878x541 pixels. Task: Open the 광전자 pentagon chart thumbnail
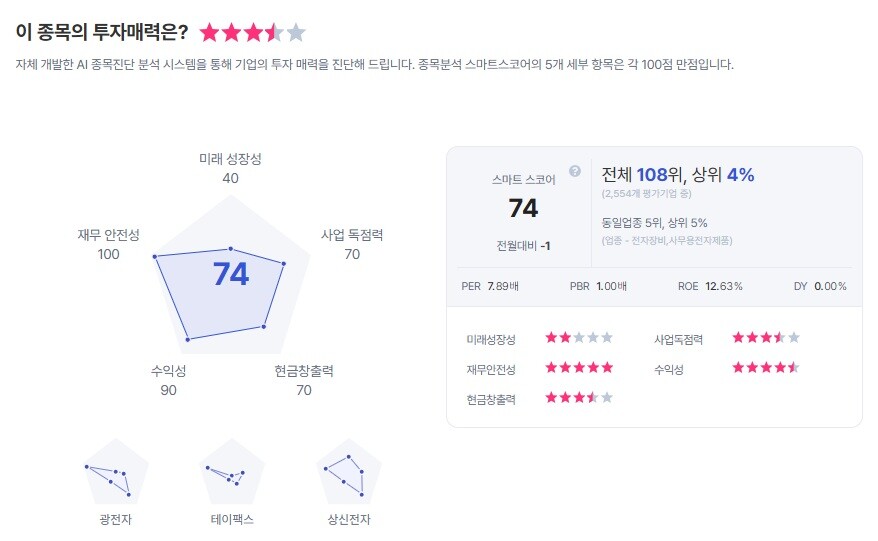coord(116,473)
